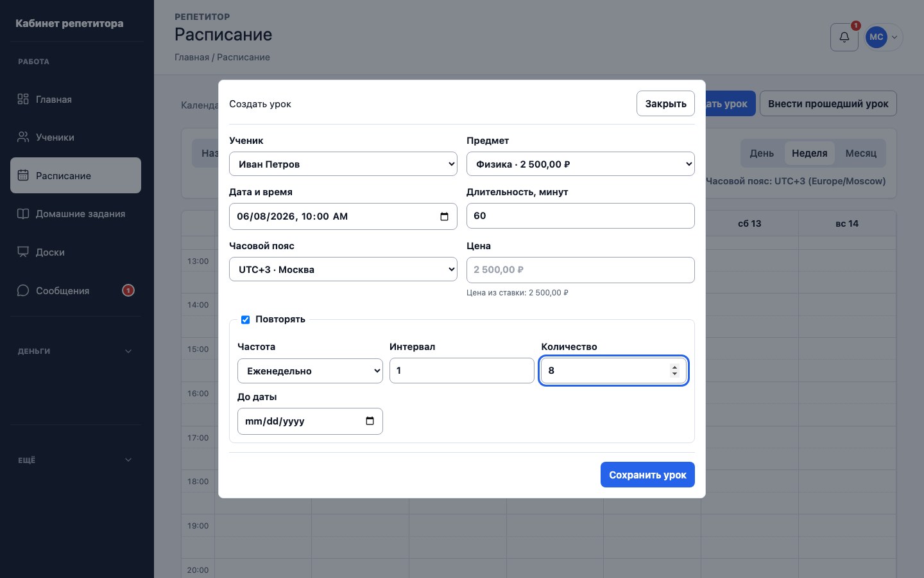Click the Кабинет репетитора title
This screenshot has width=924, height=578.
tap(69, 23)
